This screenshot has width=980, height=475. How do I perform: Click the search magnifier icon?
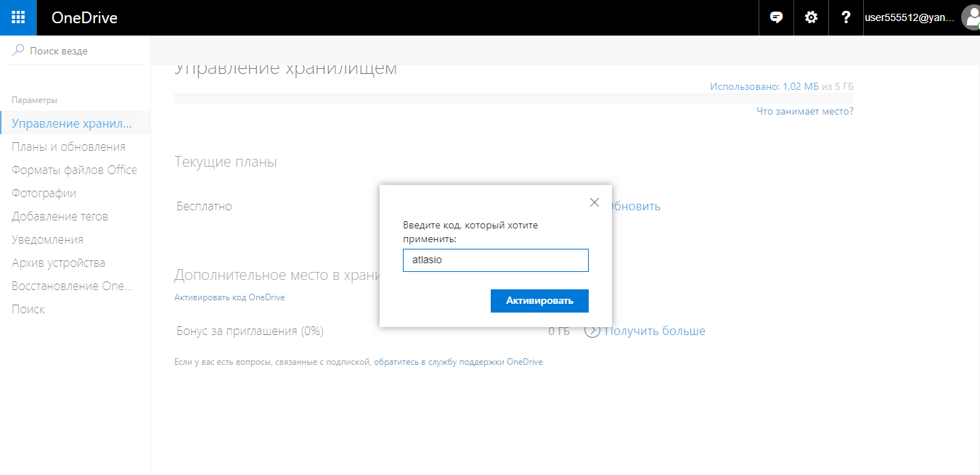tap(19, 51)
